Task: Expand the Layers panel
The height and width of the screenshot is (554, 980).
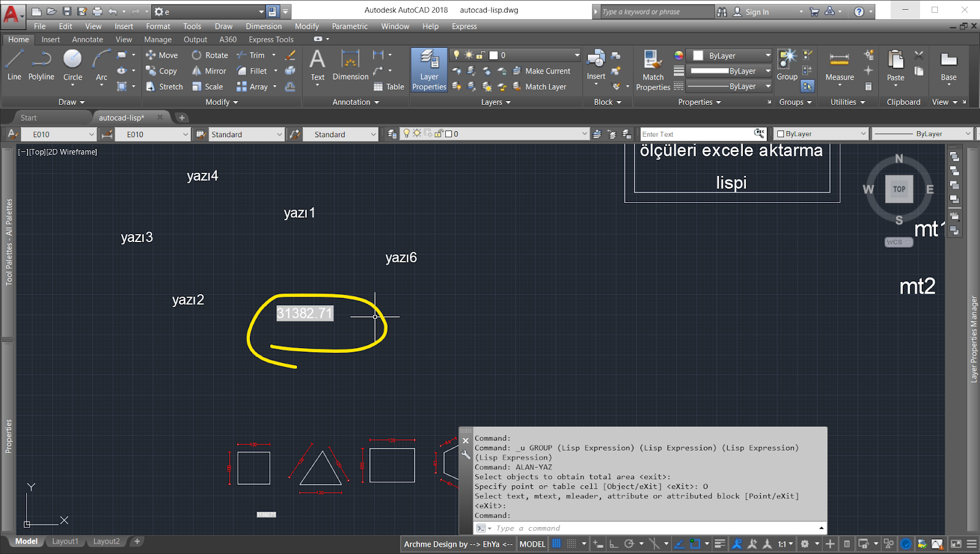Action: click(x=496, y=102)
